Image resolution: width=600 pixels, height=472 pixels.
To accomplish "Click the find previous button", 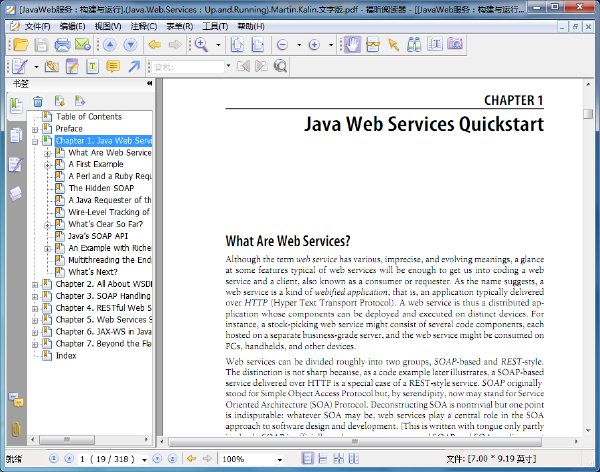I will click(243, 66).
